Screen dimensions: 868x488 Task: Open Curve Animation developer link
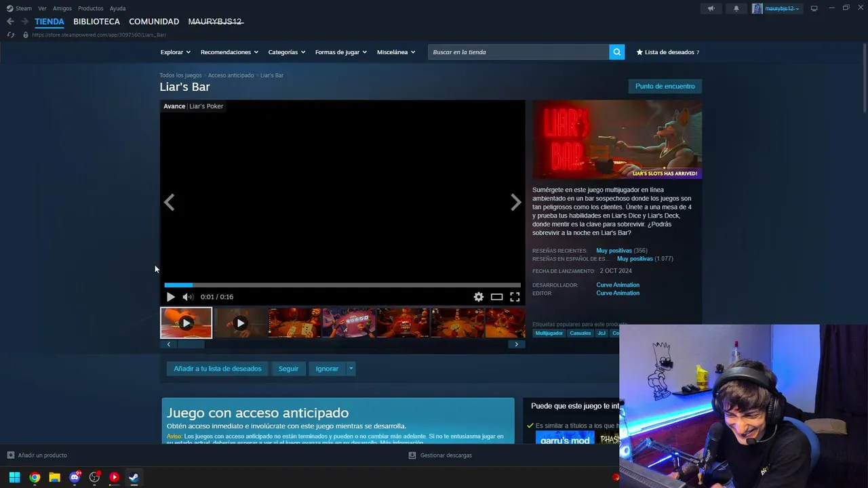coord(618,285)
